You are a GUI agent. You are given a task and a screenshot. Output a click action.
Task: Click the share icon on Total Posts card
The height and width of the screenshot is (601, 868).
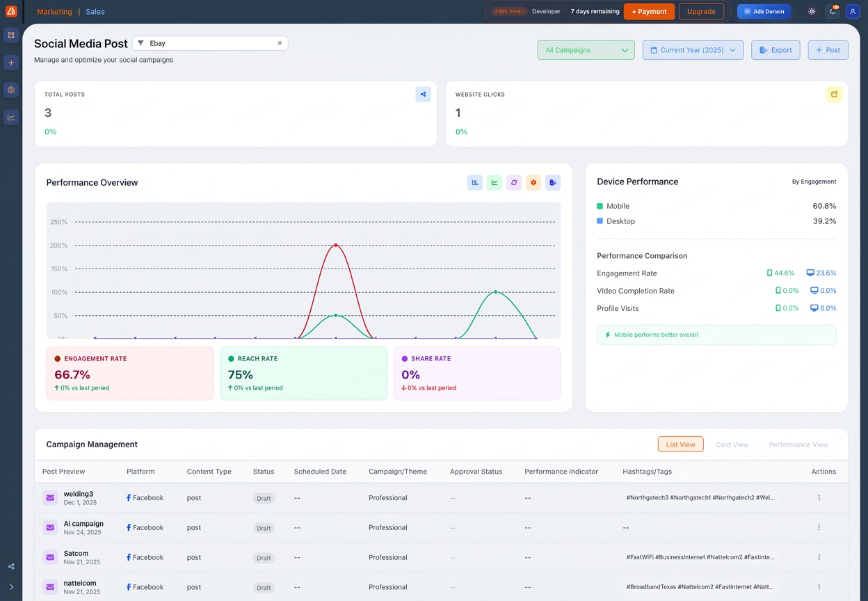point(423,94)
